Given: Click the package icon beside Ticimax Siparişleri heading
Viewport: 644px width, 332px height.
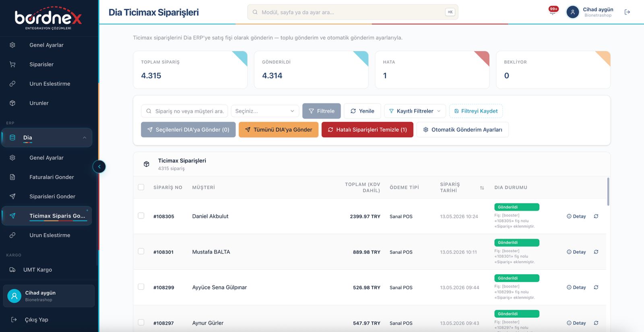Looking at the screenshot, I should (147, 164).
